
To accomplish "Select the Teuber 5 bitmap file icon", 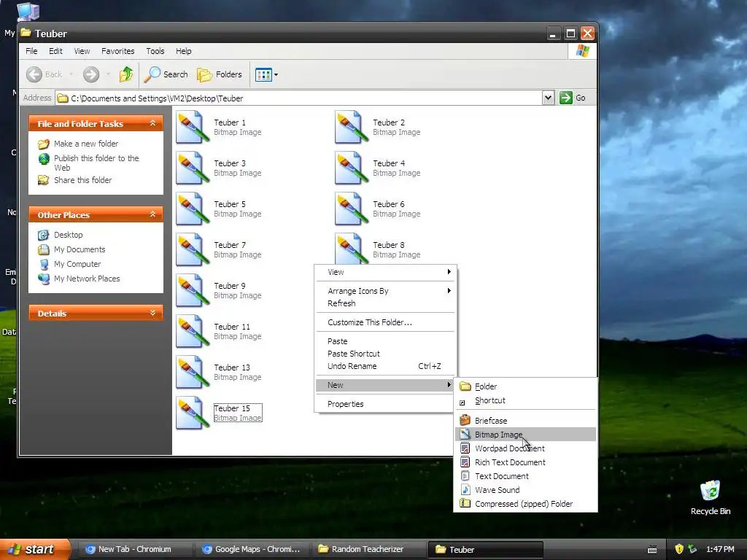I will tap(193, 209).
